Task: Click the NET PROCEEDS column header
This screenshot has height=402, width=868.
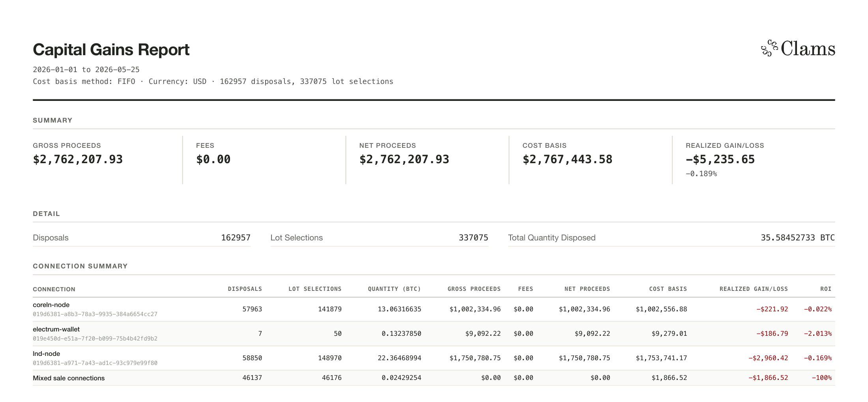Action: pos(587,289)
